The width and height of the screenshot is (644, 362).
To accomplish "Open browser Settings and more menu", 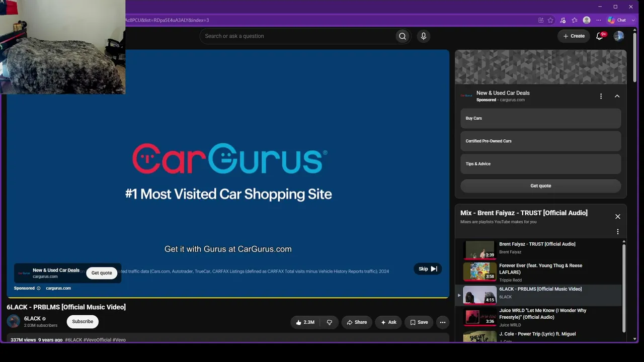I will [x=599, y=20].
